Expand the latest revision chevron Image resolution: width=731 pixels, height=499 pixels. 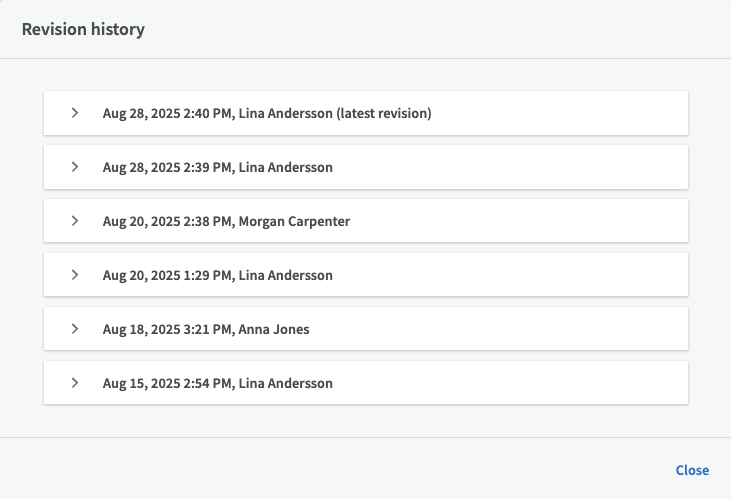tap(75, 113)
